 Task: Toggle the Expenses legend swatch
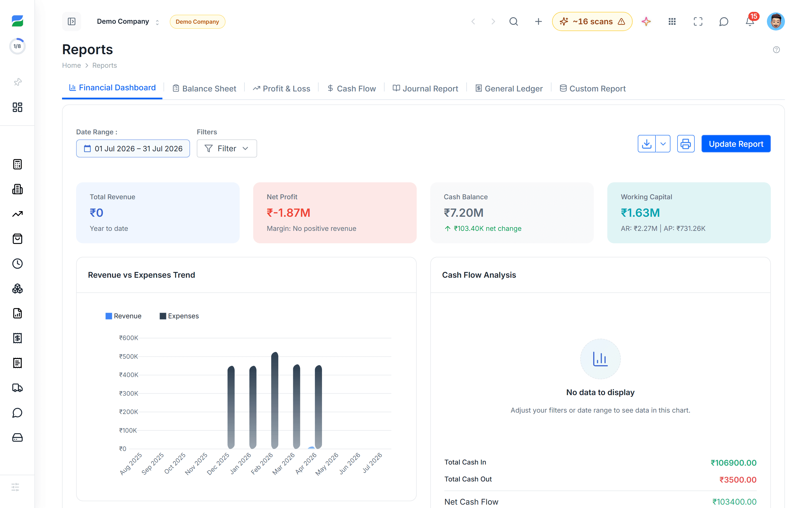click(x=163, y=316)
